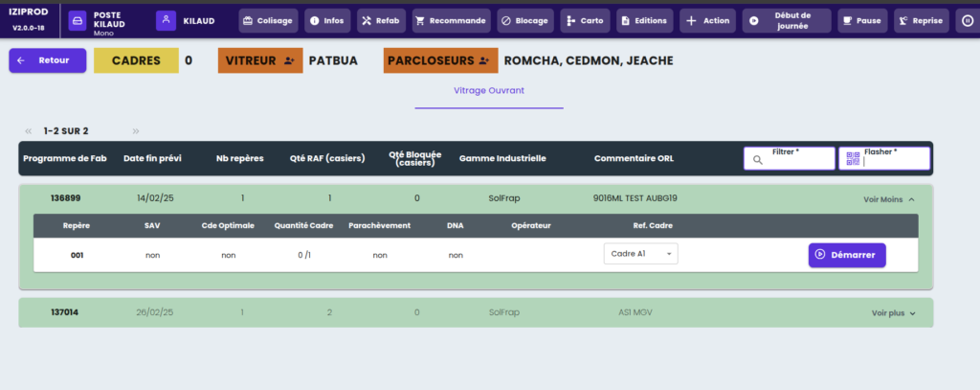Viewport: 980px width, 390px height.
Task: Click the Recommande cart button
Action: (x=451, y=20)
